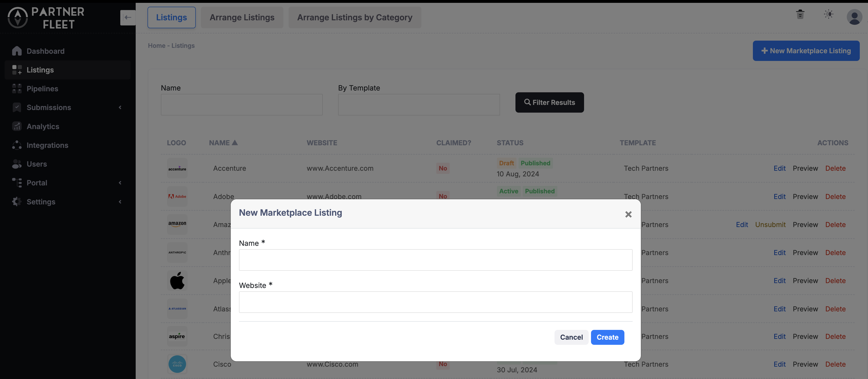This screenshot has width=868, height=379.
Task: Click the Settings gear icon
Action: pos(17,202)
